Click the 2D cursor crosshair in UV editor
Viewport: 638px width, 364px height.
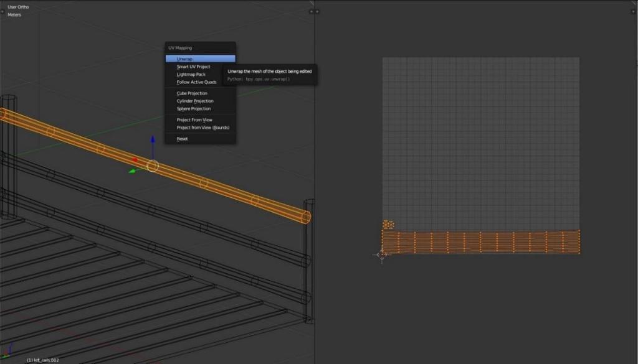click(x=382, y=254)
